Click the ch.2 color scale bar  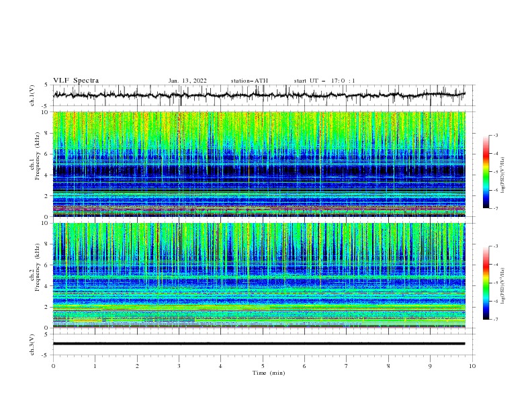coord(486,283)
